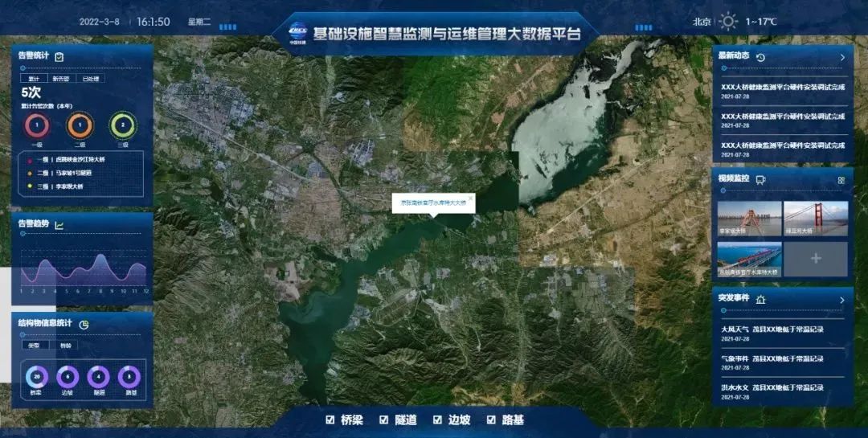The width and height of the screenshot is (868, 438).
Task: Add a video feed with plus tile
Action: (x=815, y=259)
